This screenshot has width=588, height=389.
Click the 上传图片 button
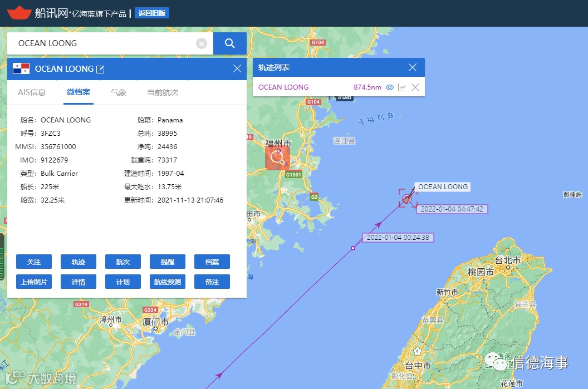coord(34,282)
